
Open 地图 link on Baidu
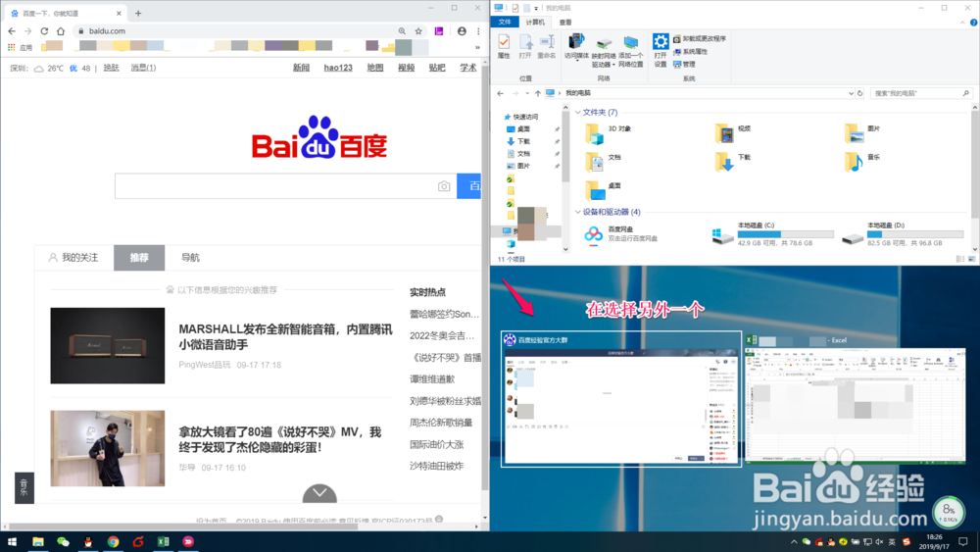tap(375, 68)
